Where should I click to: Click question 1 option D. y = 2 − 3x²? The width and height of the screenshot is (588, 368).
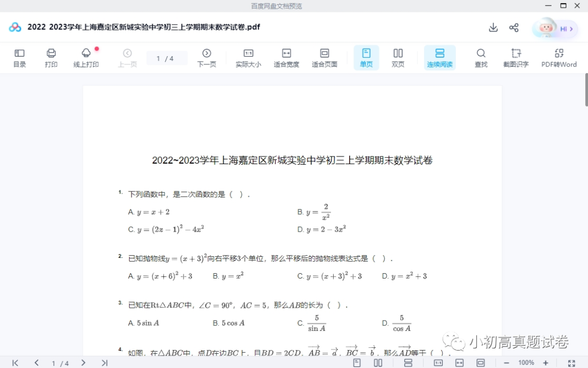pos(321,229)
